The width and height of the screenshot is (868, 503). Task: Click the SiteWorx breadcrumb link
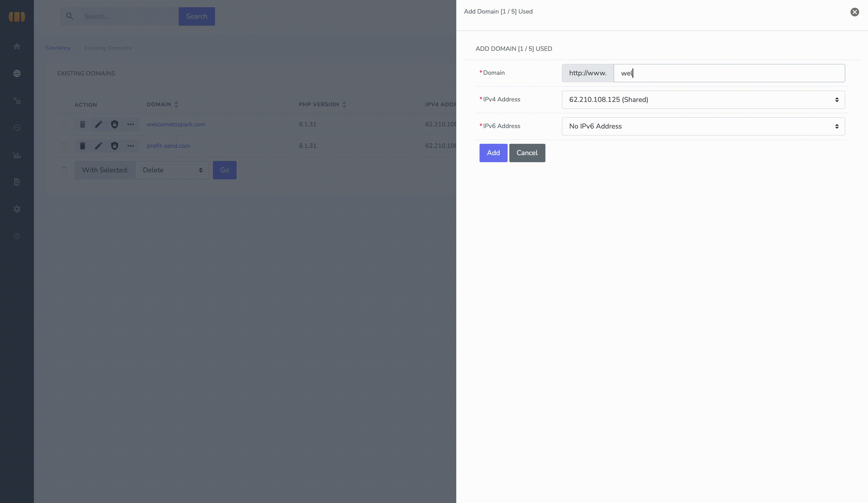click(x=58, y=48)
